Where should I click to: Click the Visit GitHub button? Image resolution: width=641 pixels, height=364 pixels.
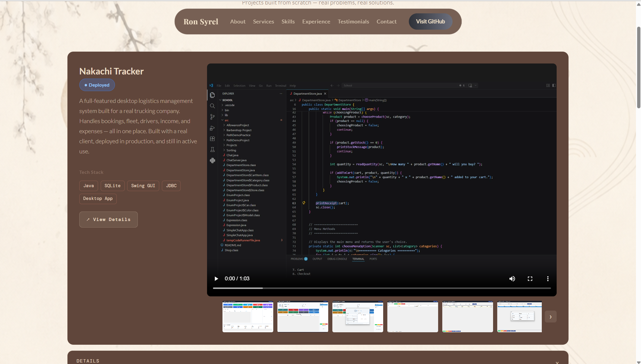430,21
